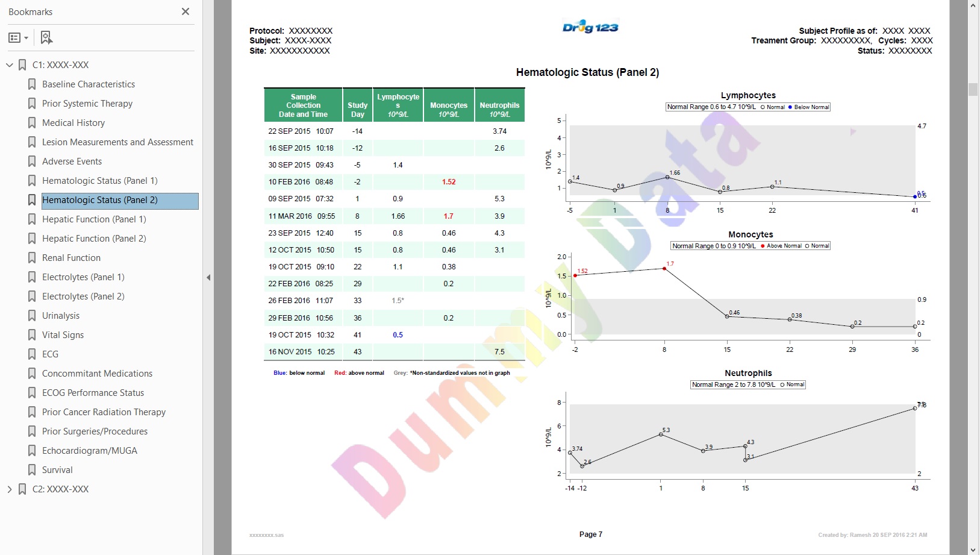Click the Page 7 footer label

(590, 535)
